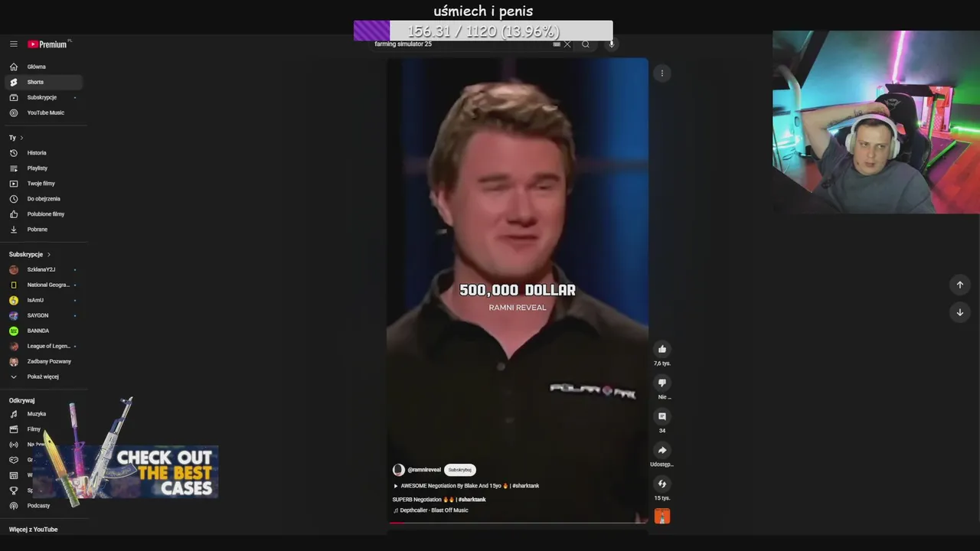Open Subskrypcje in the main sidebar
Viewport: 980px width, 551px height.
tap(43, 97)
